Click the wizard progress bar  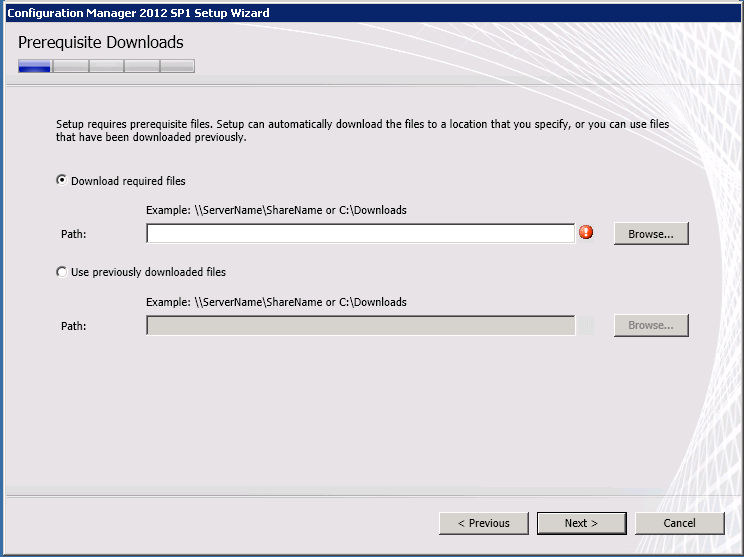[x=106, y=66]
